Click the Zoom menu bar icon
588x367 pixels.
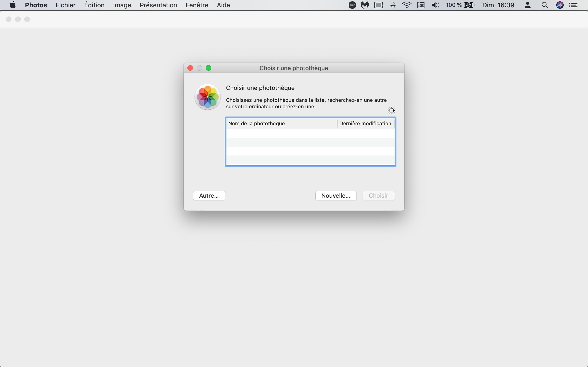pos(352,5)
